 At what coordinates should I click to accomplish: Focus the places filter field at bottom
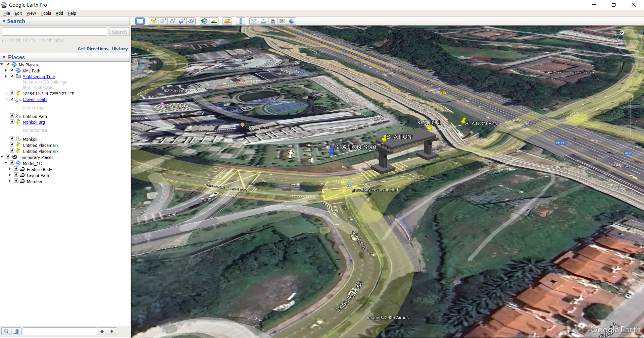pyautogui.click(x=60, y=331)
